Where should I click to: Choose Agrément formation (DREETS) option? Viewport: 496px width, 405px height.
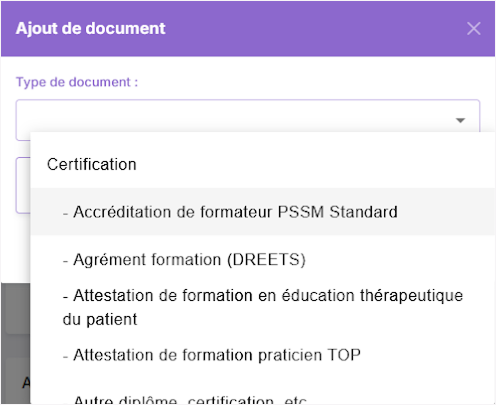(263, 259)
